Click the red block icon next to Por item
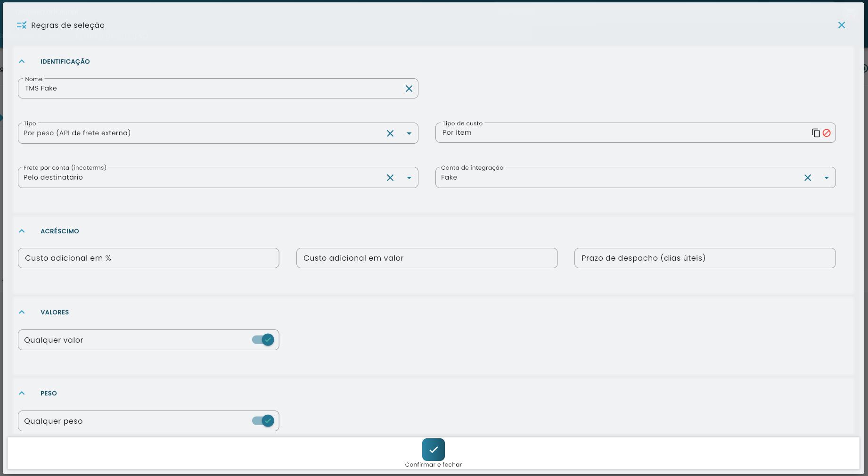Viewport: 868px width, 476px height. click(827, 132)
